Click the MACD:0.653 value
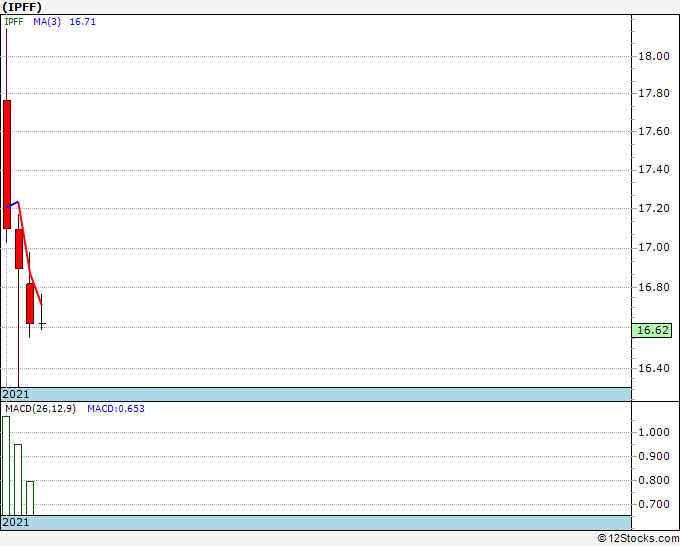The width and height of the screenshot is (680, 546). (116, 409)
